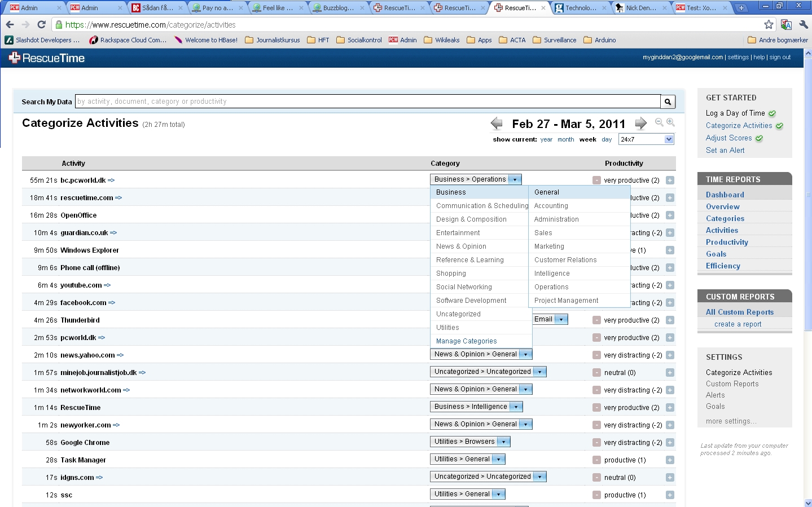Screen dimensions: 812x507
Task: Decrease productivity score for Thunderbird
Action: coord(596,320)
